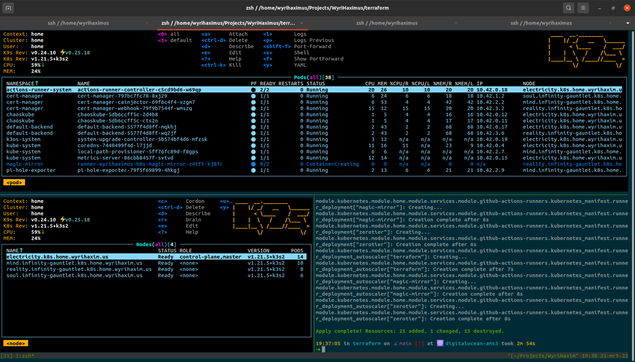
Task: Click the yellow <pod> breadcrumb
Action: [14, 183]
